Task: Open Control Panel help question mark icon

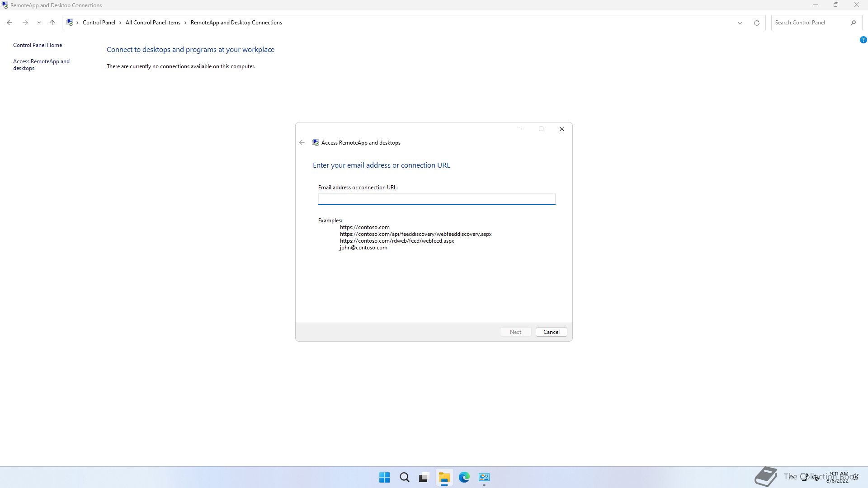Action: pos(863,40)
